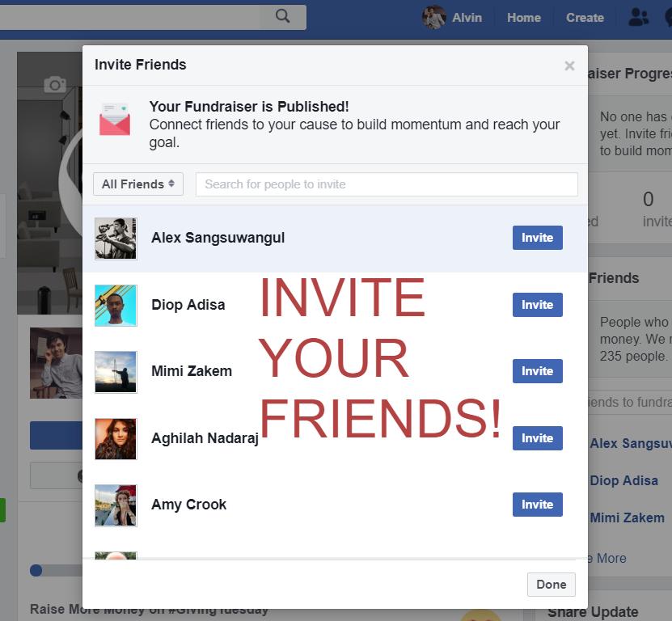Invite Amy Crook

tap(538, 505)
